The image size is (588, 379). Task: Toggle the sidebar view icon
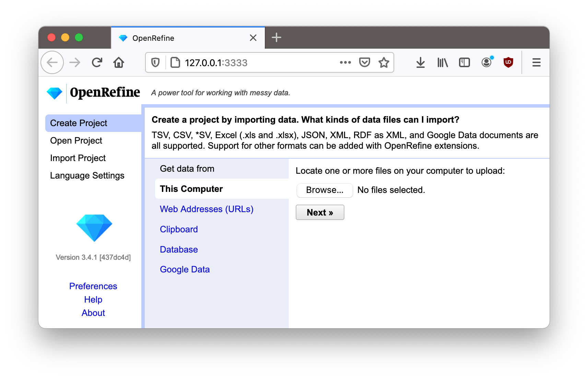[464, 62]
